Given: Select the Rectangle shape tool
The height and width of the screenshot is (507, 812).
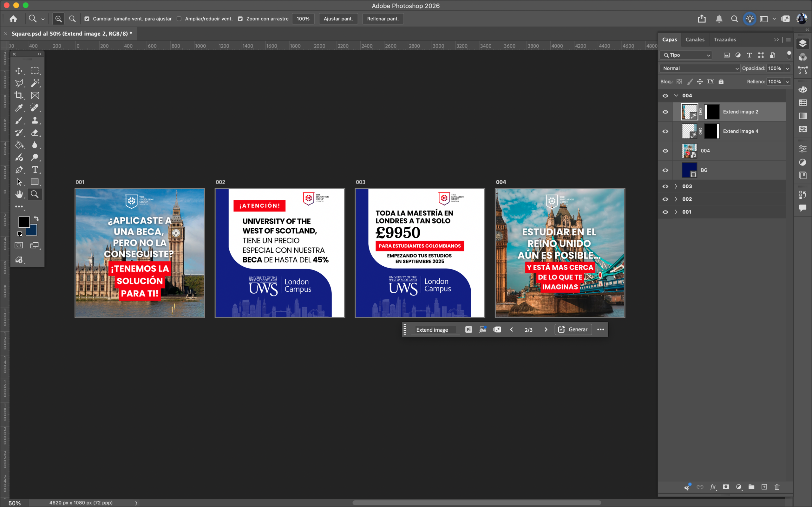Looking at the screenshot, I should tap(35, 182).
